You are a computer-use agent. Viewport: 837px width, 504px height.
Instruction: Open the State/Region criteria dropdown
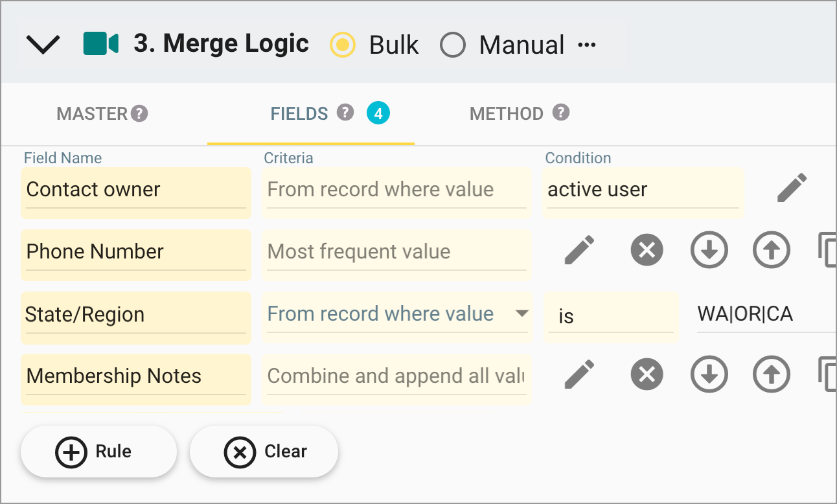(522, 314)
